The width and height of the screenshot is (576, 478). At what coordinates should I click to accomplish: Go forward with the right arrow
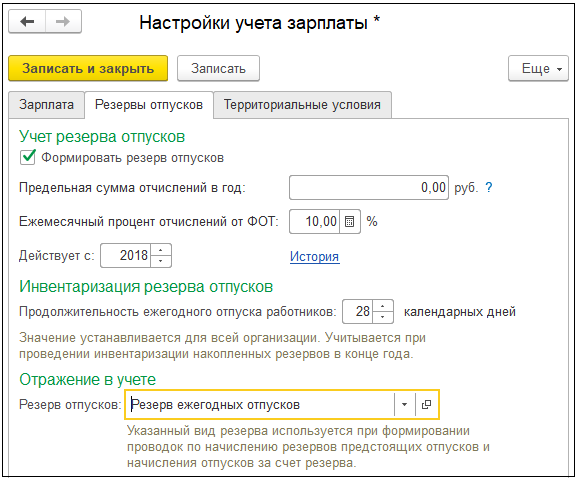tap(63, 22)
